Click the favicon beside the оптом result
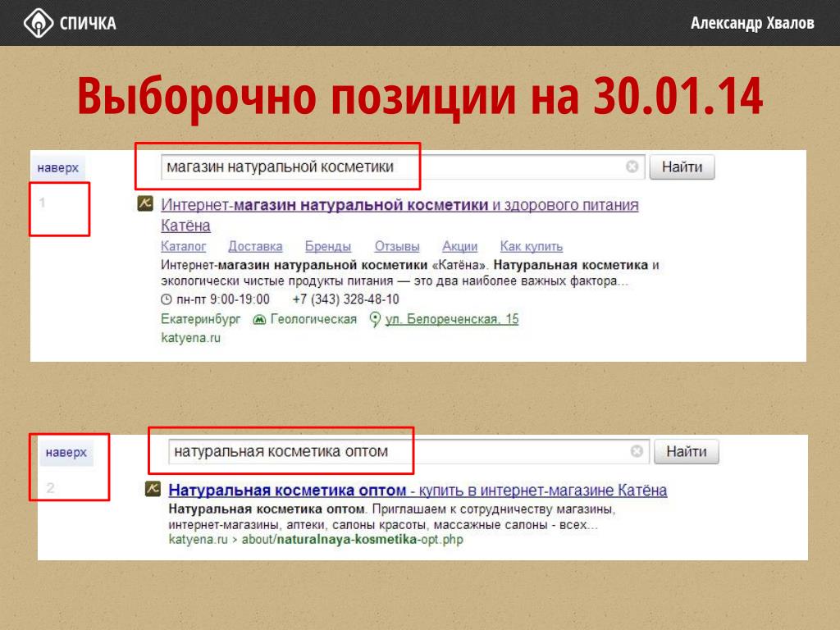840x630 pixels. 153,489
